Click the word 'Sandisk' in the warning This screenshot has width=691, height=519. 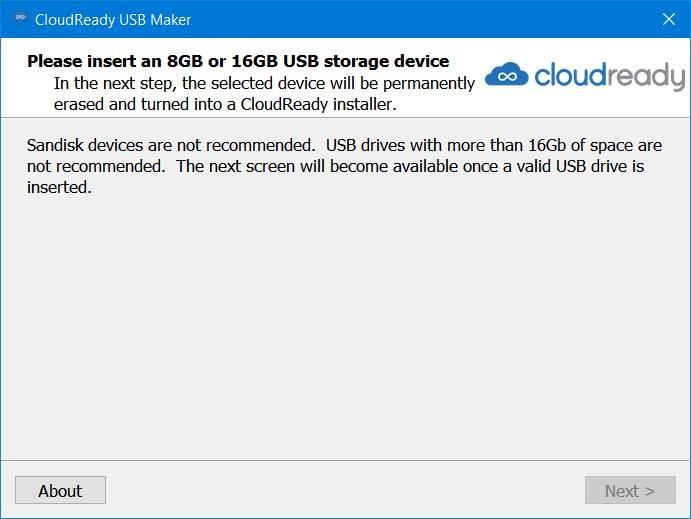click(56, 145)
